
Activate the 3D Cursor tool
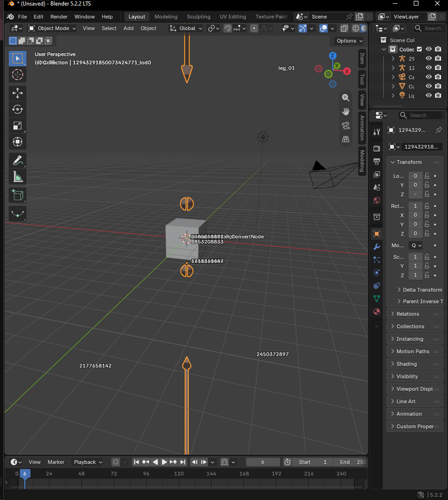(17, 74)
